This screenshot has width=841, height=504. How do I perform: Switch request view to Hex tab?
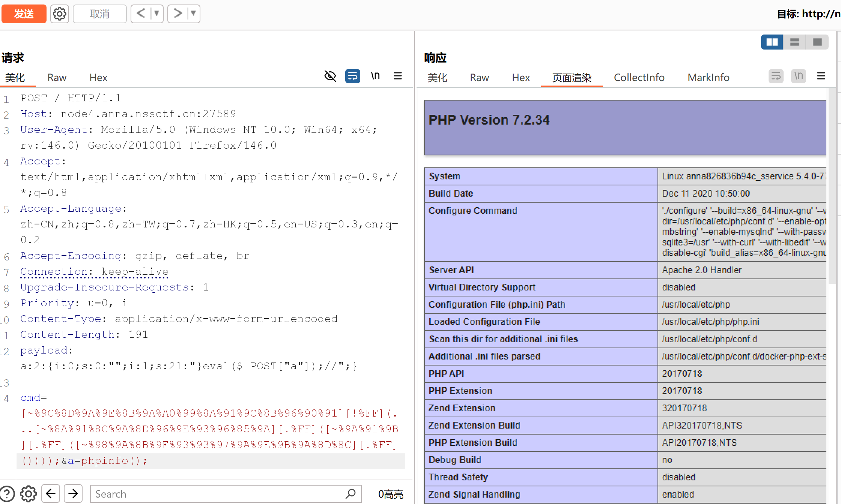(x=98, y=78)
